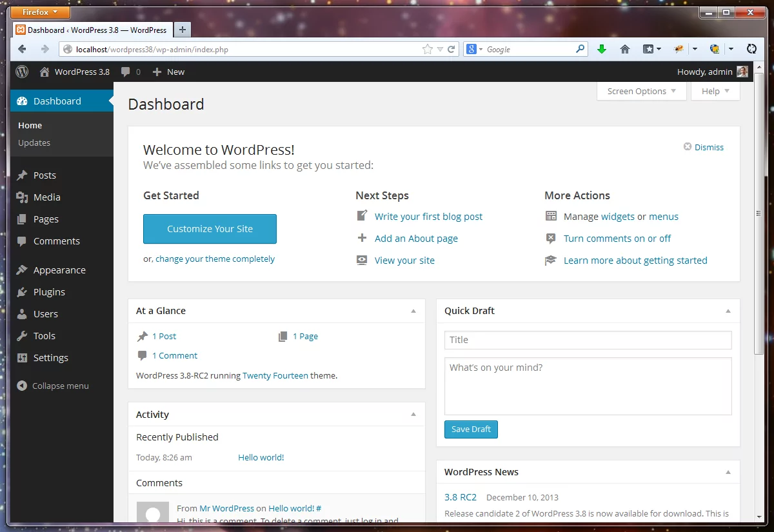The width and height of the screenshot is (774, 532).
Task: Click the Quick Draft Title field
Action: tap(588, 340)
